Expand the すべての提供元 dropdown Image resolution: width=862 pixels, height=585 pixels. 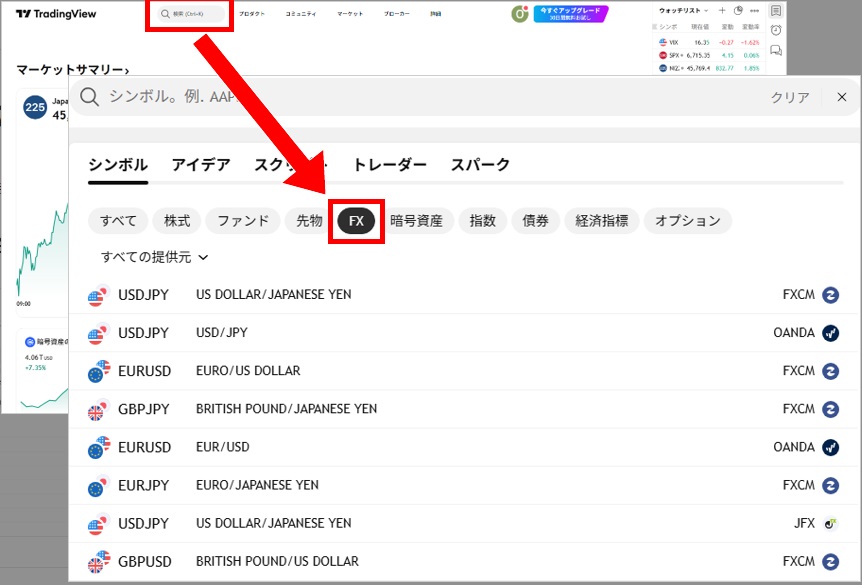[x=155, y=257]
